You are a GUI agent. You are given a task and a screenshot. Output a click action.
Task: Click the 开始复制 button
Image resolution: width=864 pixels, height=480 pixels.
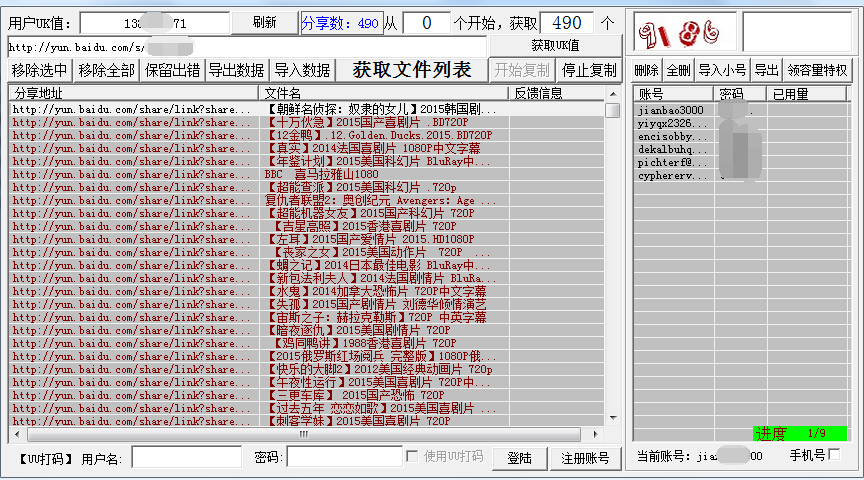[521, 70]
